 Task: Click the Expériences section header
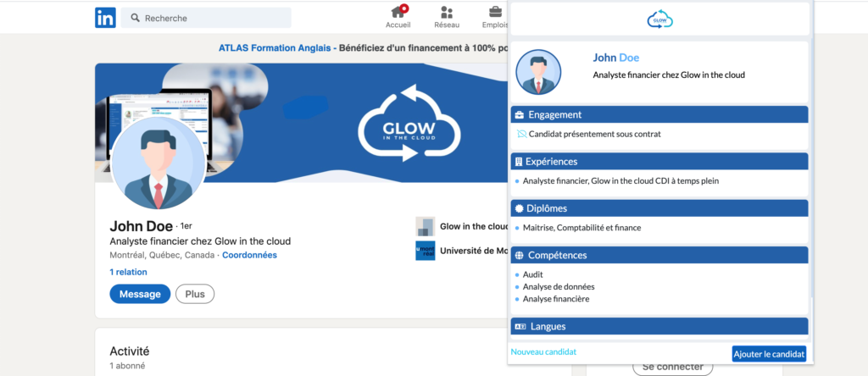(659, 162)
